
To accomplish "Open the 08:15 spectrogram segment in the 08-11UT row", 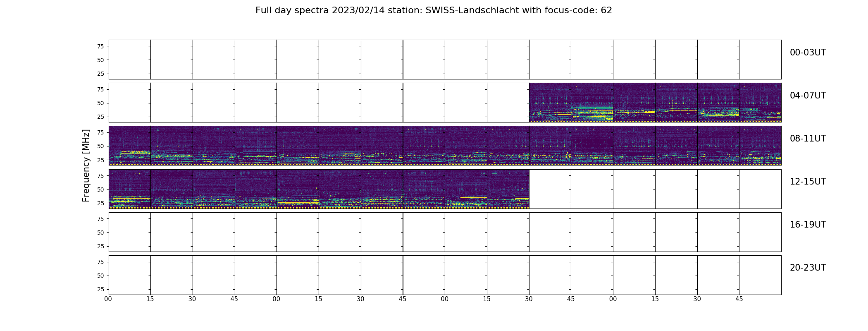I will [x=172, y=145].
